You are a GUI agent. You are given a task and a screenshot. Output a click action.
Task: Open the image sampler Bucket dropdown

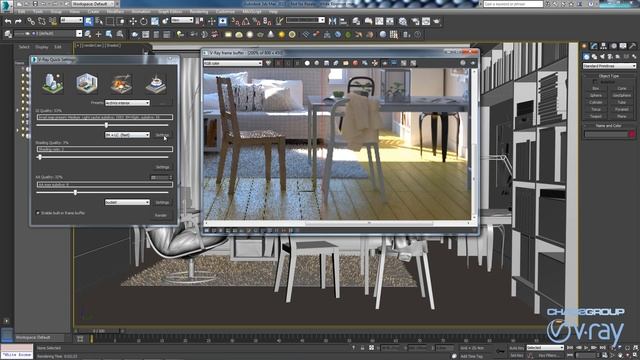click(x=127, y=202)
